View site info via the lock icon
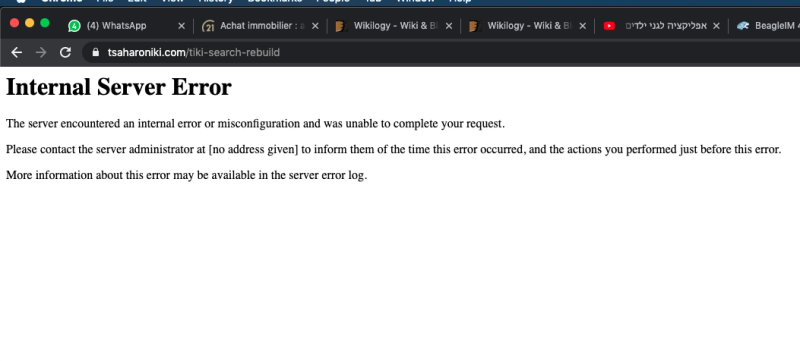The width and height of the screenshot is (800, 361). click(95, 53)
